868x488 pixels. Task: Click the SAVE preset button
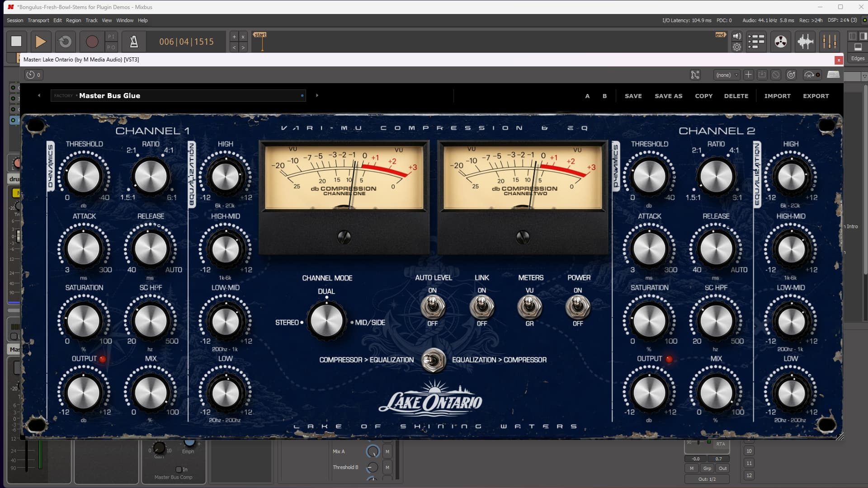coord(633,96)
